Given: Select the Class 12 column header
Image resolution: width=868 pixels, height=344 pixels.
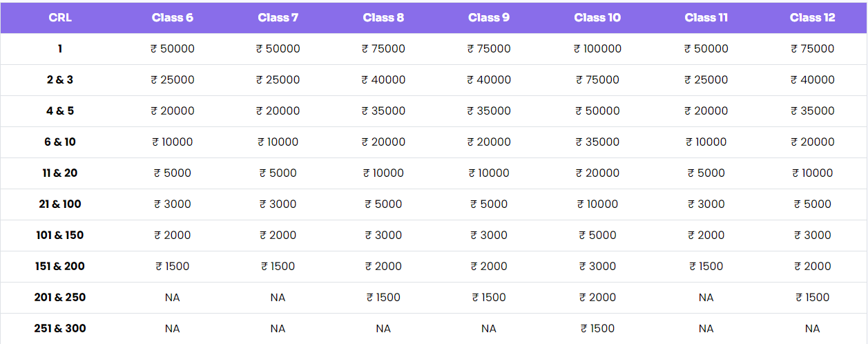Looking at the screenshot, I should (813, 18).
